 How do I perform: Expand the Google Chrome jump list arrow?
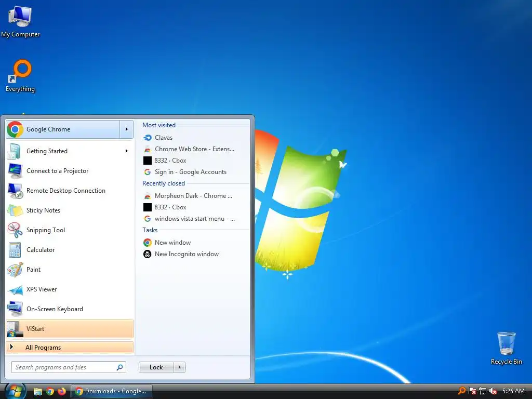coord(127,129)
